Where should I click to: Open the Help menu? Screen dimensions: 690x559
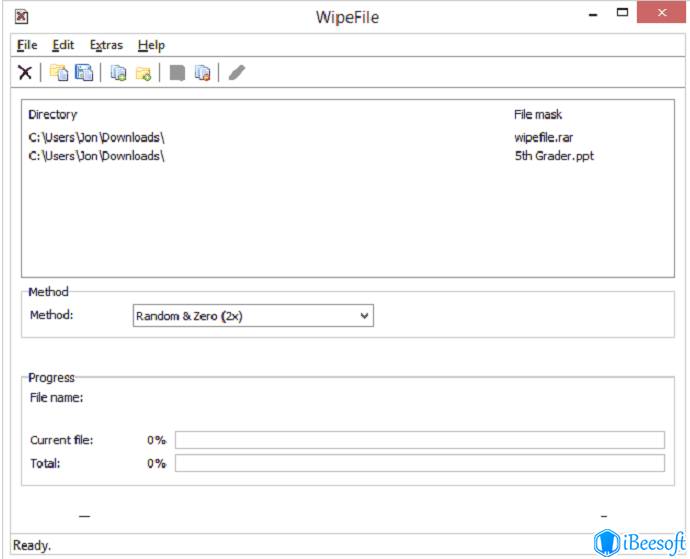(x=151, y=45)
